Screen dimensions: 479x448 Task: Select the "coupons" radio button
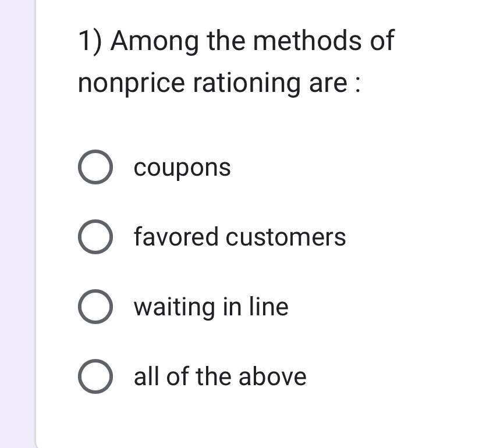point(95,168)
